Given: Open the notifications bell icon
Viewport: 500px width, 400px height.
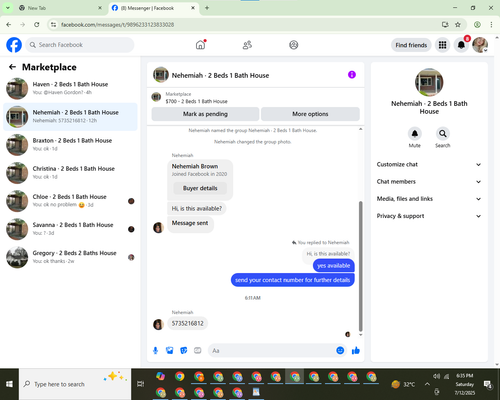Looking at the screenshot, I should tap(461, 45).
